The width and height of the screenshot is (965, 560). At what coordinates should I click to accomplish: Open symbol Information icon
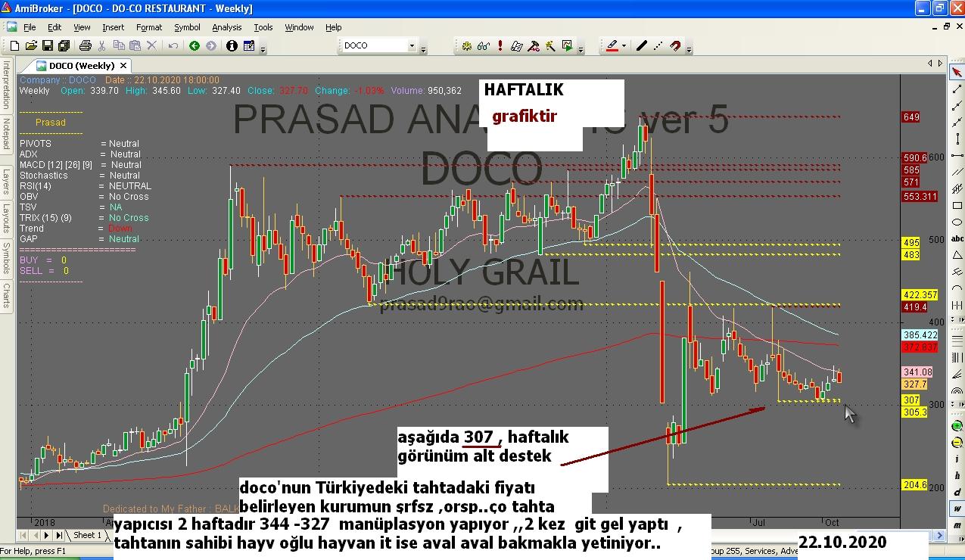coord(232,46)
